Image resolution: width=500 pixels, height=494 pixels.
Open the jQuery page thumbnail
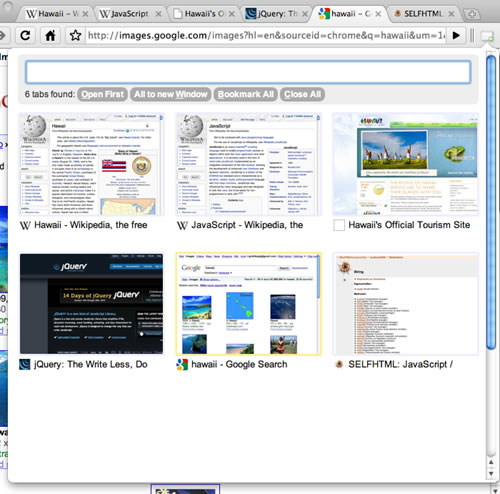pos(92,304)
